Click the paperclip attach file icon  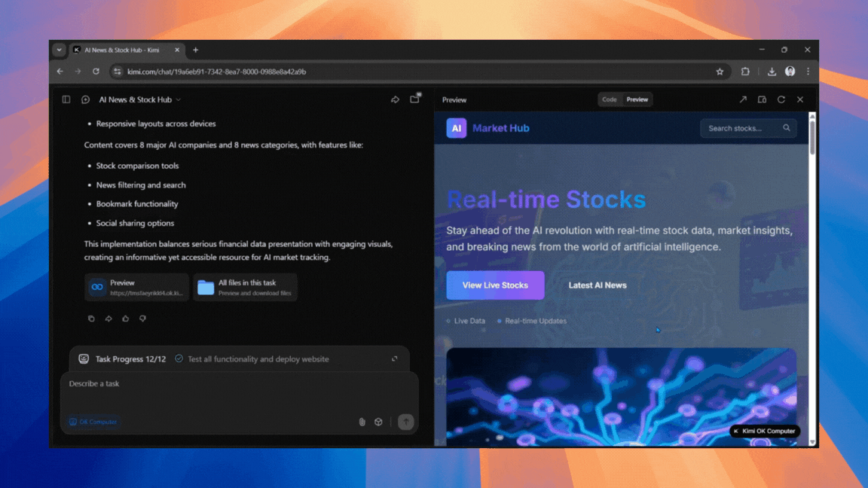[362, 422]
